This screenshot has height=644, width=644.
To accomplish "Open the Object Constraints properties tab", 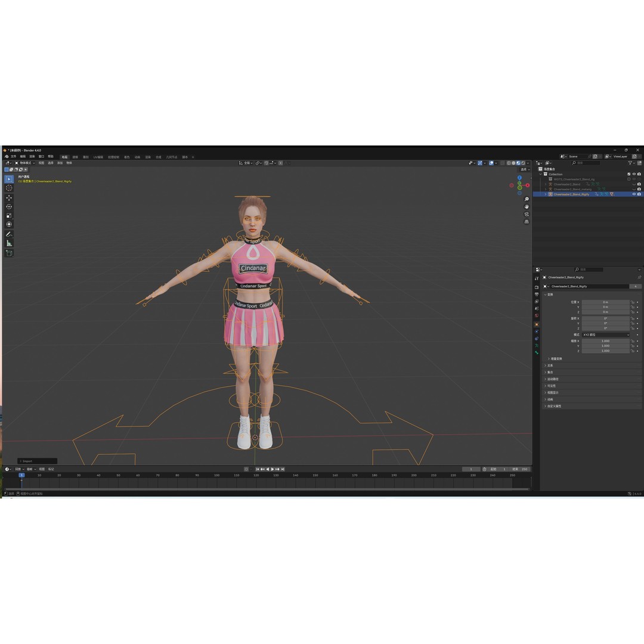I will tap(537, 339).
